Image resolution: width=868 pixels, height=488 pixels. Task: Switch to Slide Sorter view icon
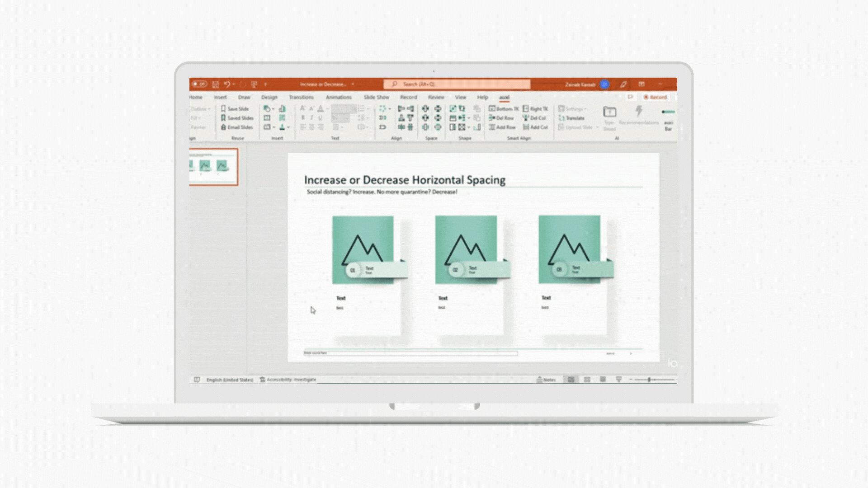(x=587, y=380)
